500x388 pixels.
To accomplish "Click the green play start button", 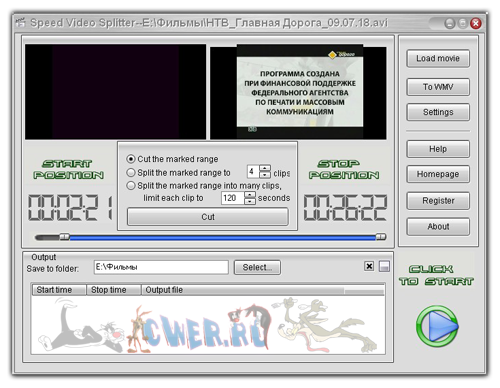I will pos(437,326).
